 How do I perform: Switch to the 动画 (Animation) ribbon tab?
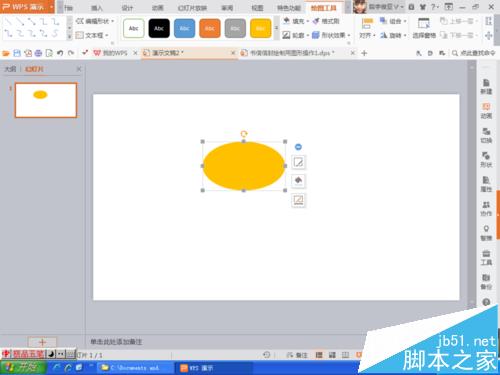(x=157, y=8)
